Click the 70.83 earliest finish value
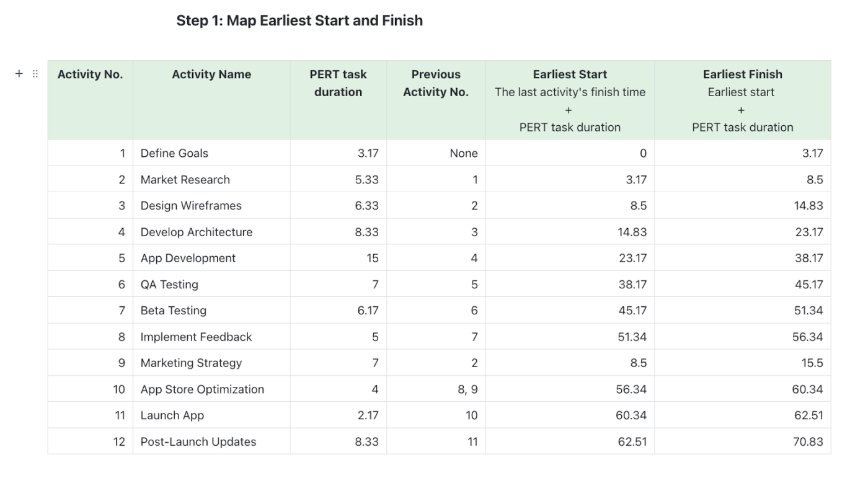 point(743,441)
